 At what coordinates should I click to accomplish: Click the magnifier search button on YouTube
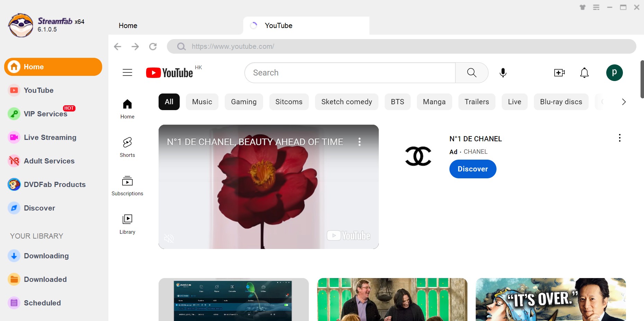click(x=472, y=73)
